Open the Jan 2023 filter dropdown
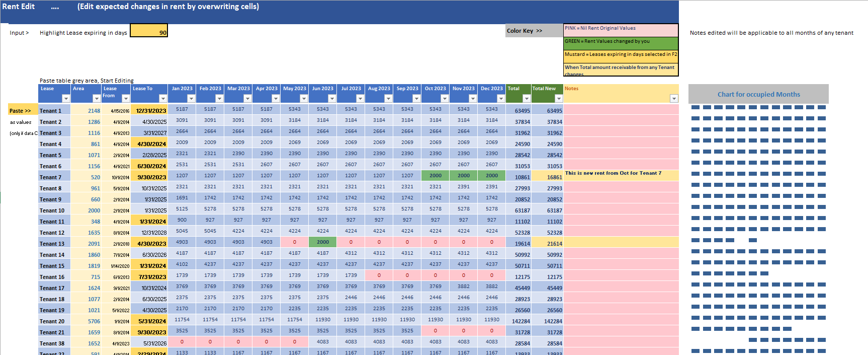 (191, 99)
